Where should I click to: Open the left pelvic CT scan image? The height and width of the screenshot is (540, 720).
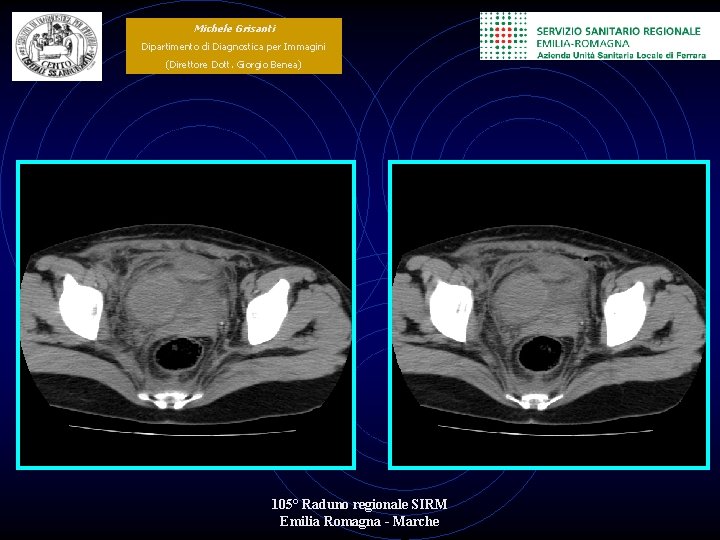click(186, 315)
